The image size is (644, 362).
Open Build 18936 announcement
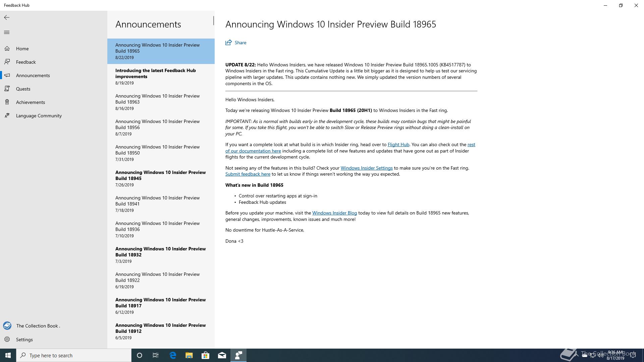point(161,230)
